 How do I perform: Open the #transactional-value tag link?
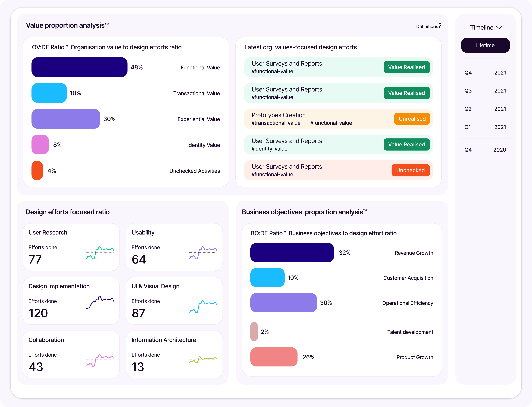click(276, 123)
